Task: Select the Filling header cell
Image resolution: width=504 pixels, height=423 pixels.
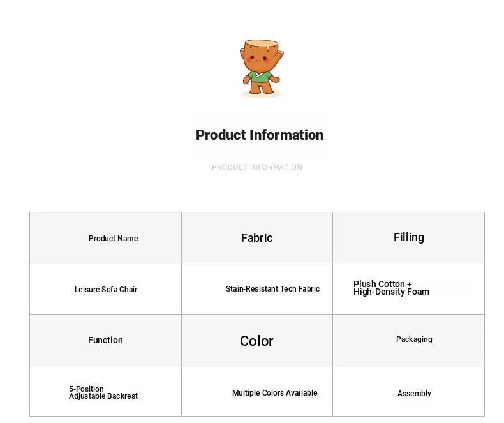Action: 408,237
